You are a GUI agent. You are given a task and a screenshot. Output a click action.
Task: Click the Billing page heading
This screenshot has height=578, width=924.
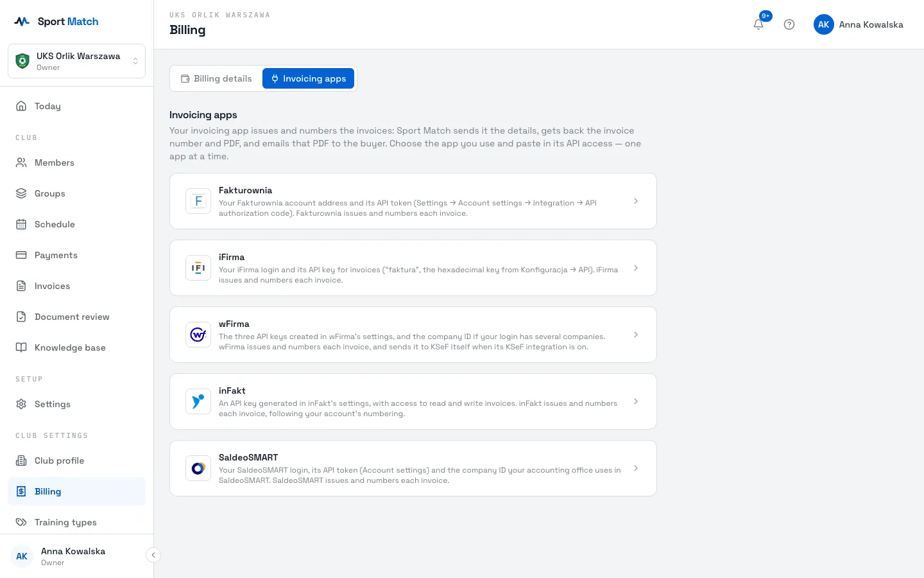pos(187,30)
